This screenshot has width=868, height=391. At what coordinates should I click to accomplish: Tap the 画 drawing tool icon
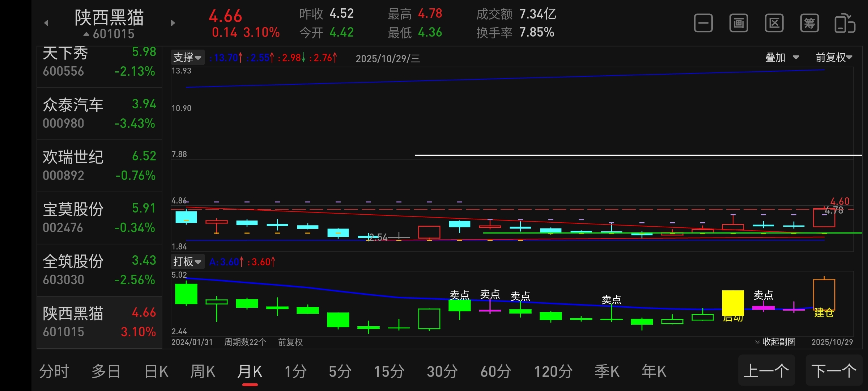coord(739,24)
